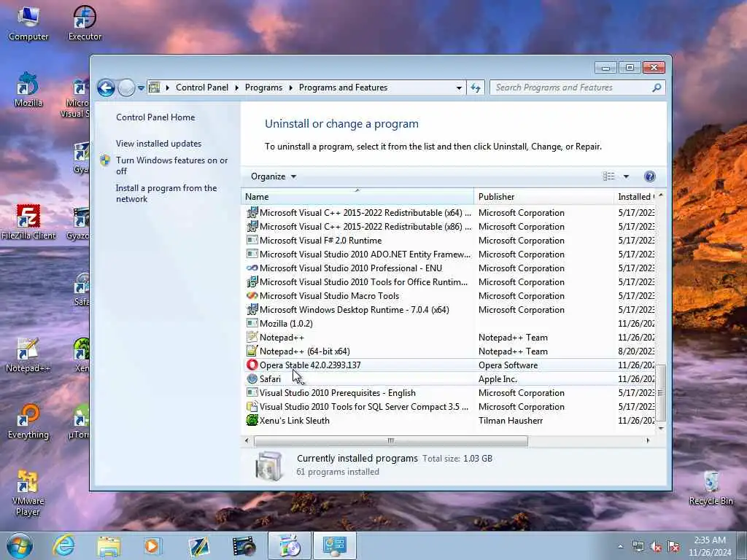The height and width of the screenshot is (560, 747).
Task: Click Turn Windows features on or off
Action: [x=171, y=166]
